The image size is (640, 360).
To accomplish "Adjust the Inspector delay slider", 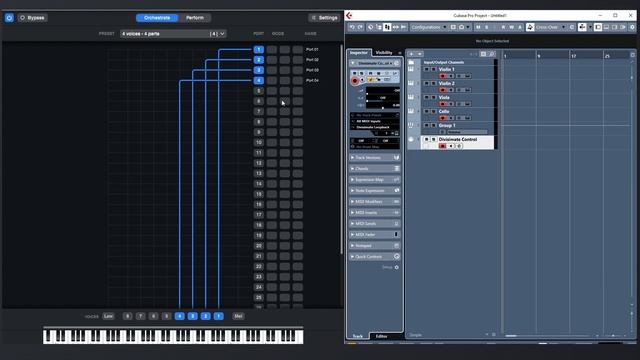I will (x=382, y=106).
